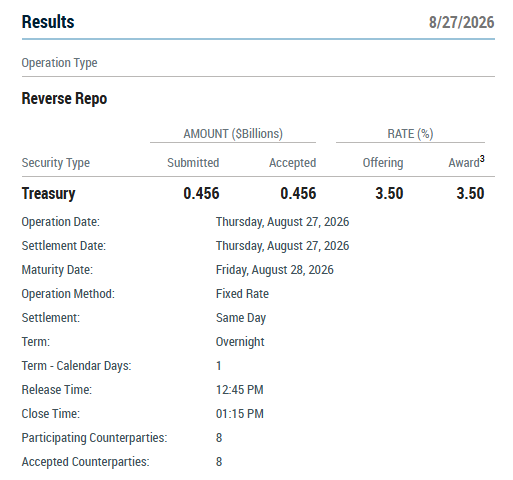The width and height of the screenshot is (513, 480).
Task: Select the Treasury row label
Action: pyautogui.click(x=48, y=193)
